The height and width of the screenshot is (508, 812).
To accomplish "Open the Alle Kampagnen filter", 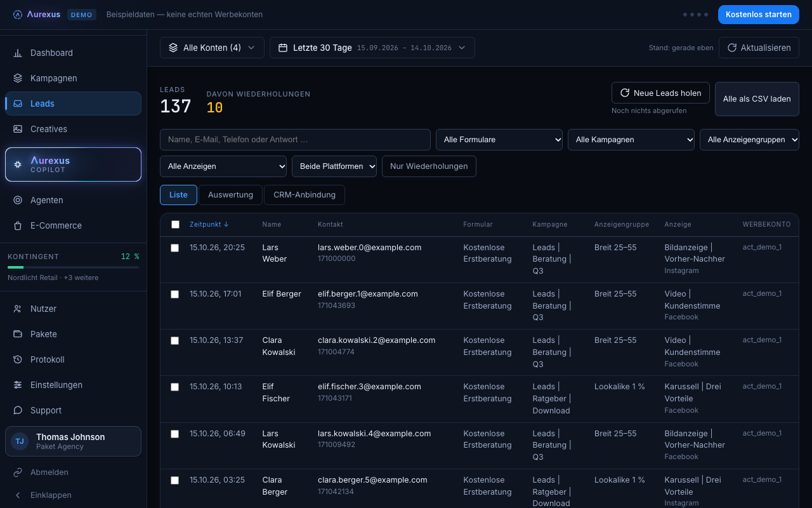I will pyautogui.click(x=631, y=140).
